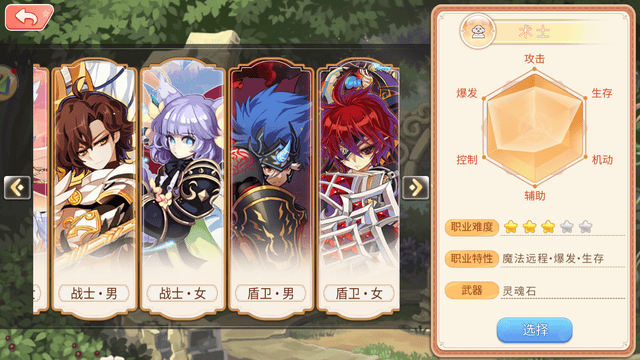Click the first difficulty star

pos(511,227)
